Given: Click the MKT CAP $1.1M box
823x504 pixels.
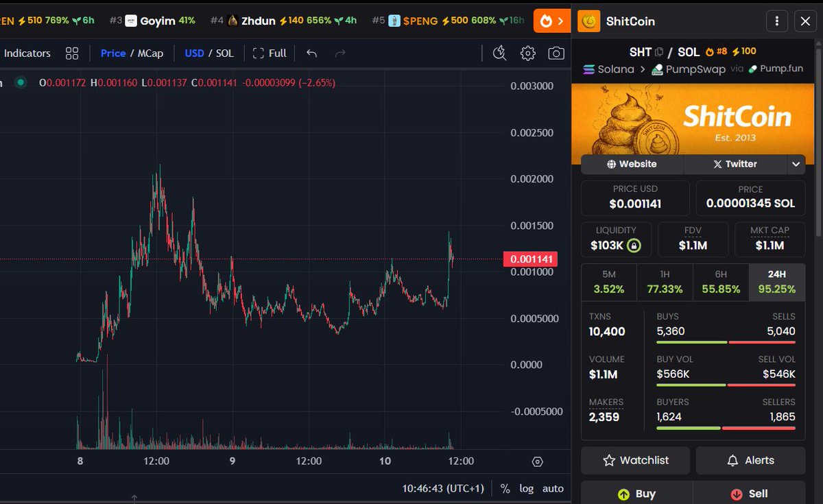Looking at the screenshot, I should (x=770, y=239).
